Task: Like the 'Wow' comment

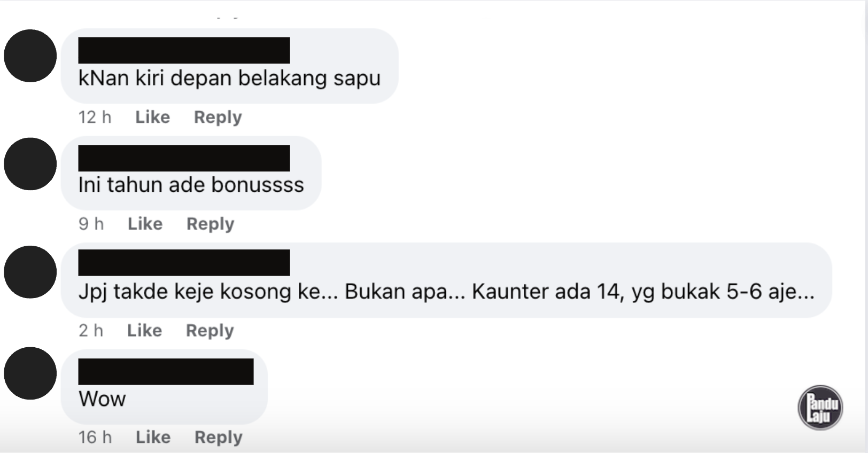Action: coord(153,438)
